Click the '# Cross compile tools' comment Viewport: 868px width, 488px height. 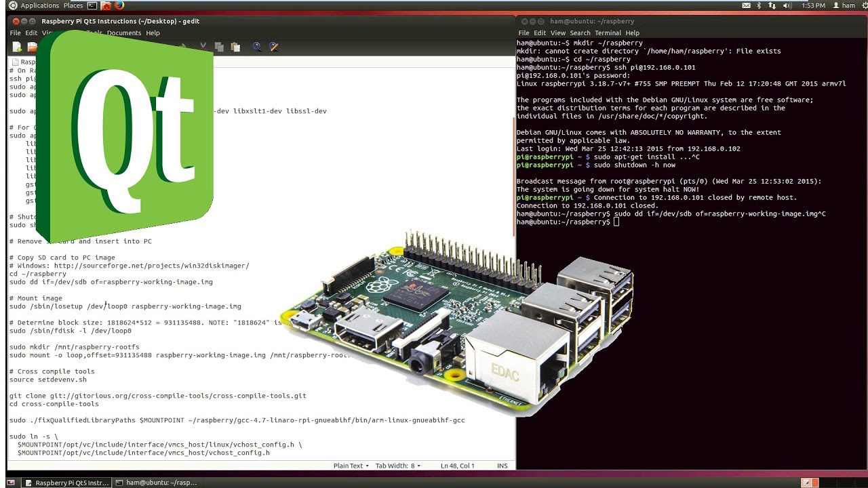52,371
